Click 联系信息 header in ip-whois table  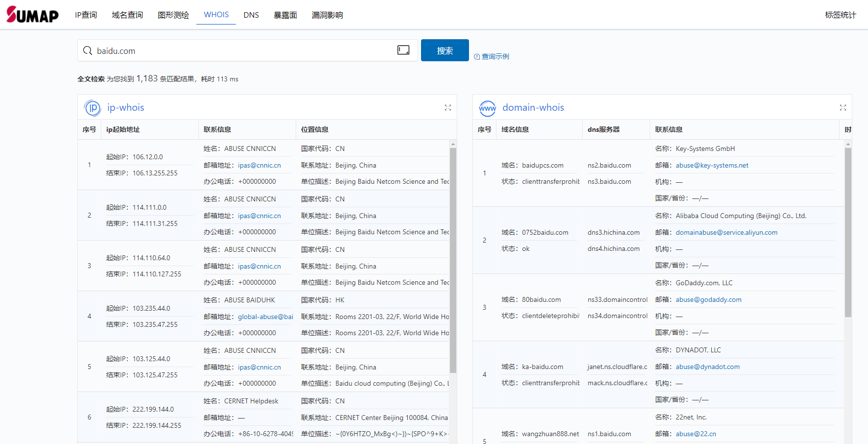(x=217, y=129)
